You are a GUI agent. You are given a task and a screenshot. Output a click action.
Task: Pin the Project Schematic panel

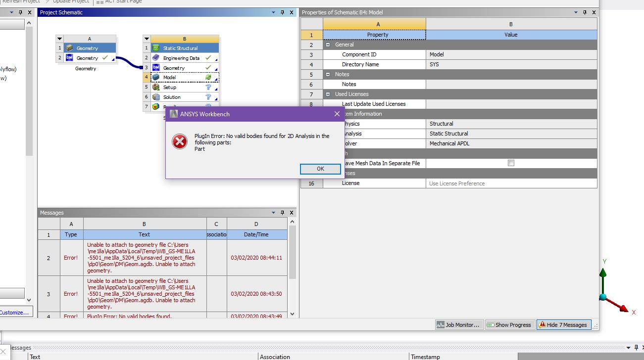pos(283,12)
